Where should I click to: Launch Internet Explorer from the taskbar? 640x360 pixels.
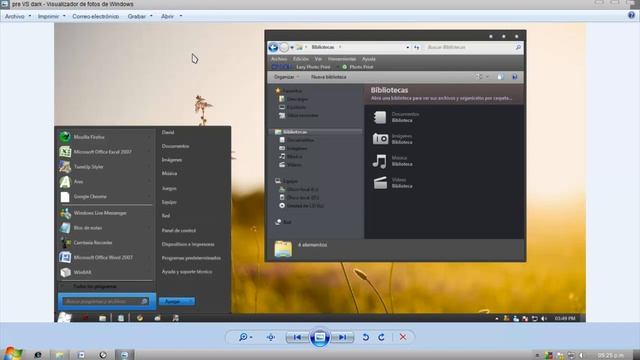coord(38,355)
